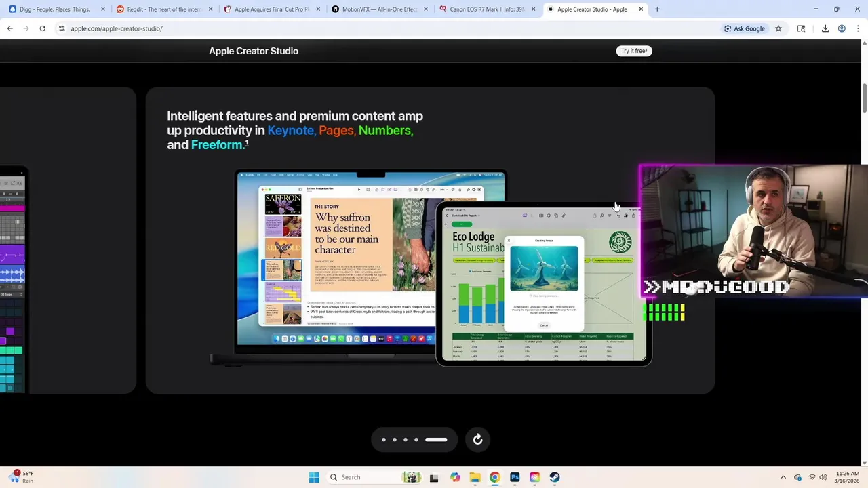Click the previous carousel card on the left

point(68,240)
